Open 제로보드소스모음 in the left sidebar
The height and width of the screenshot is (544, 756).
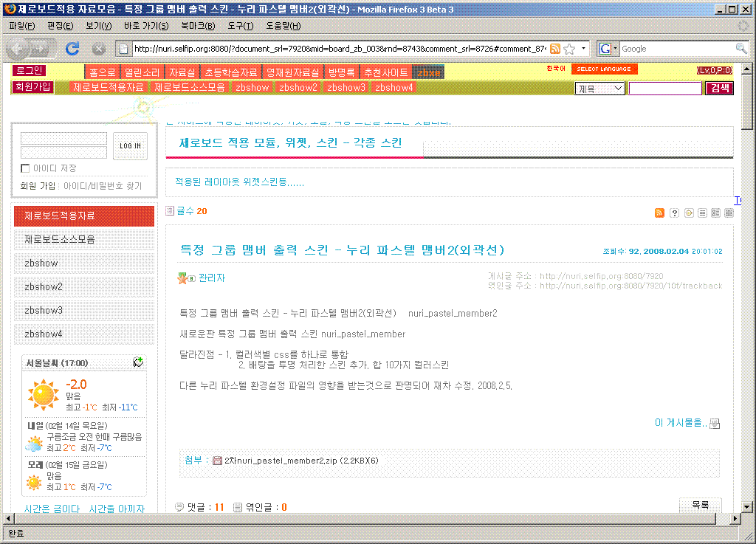[84, 239]
